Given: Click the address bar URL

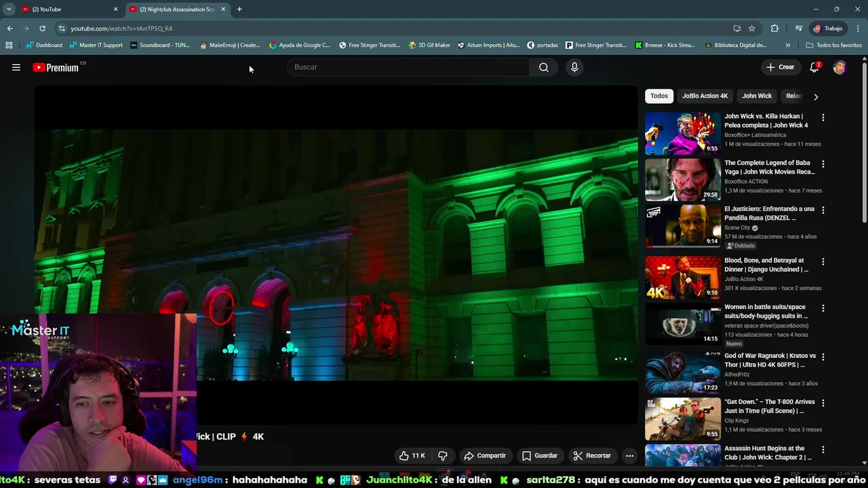Looking at the screenshot, I should (121, 28).
